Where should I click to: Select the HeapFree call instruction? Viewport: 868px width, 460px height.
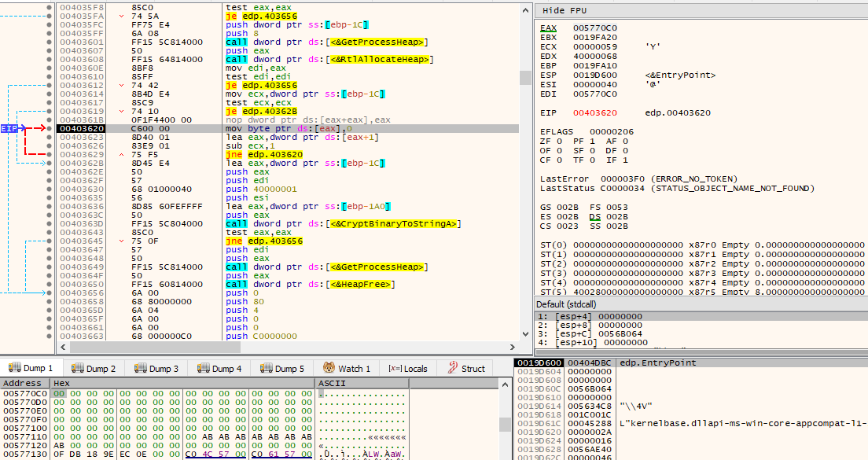[311, 284]
